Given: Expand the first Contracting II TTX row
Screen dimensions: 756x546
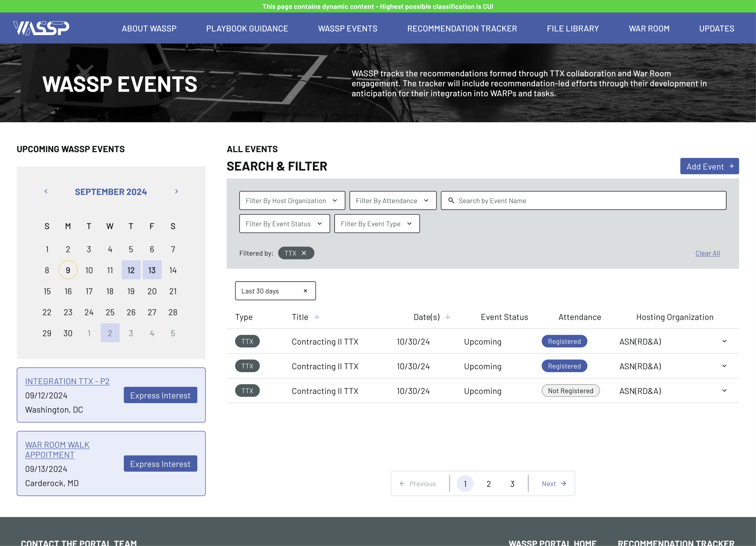Looking at the screenshot, I should [x=724, y=341].
